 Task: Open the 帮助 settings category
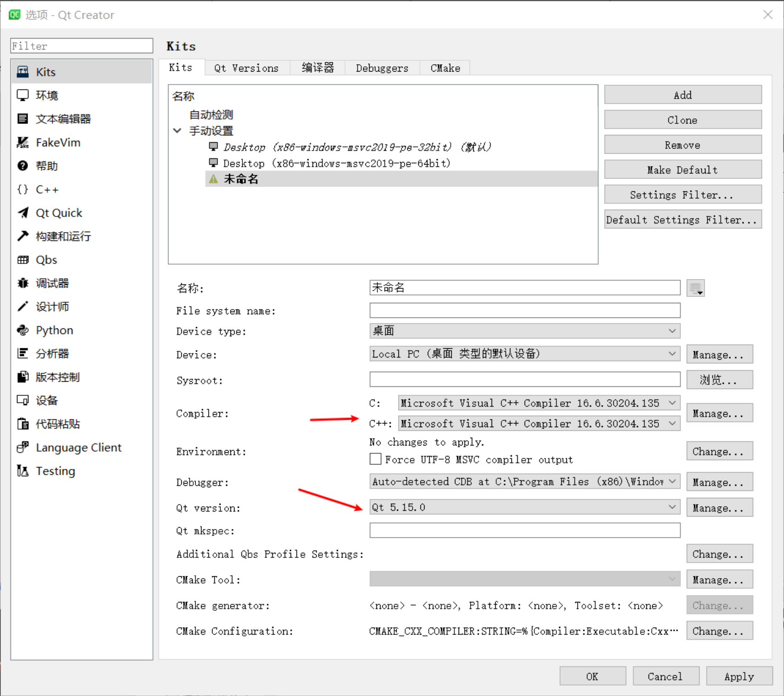click(x=81, y=166)
